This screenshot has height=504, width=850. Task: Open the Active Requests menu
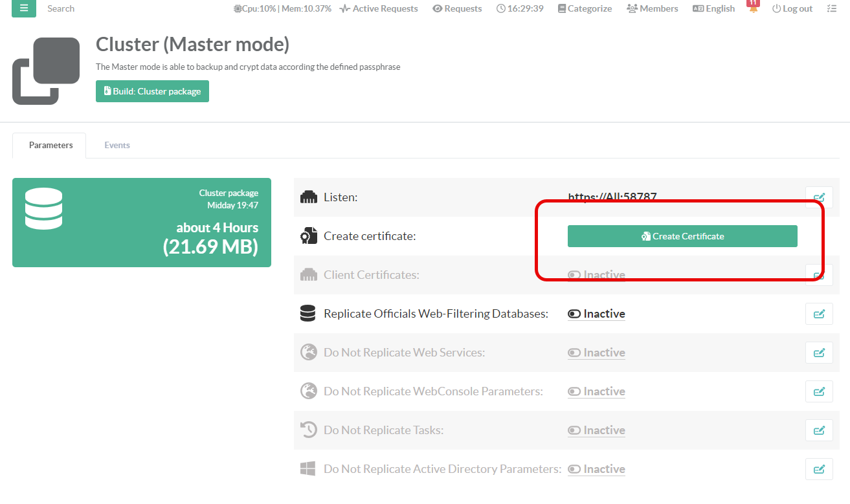[379, 8]
